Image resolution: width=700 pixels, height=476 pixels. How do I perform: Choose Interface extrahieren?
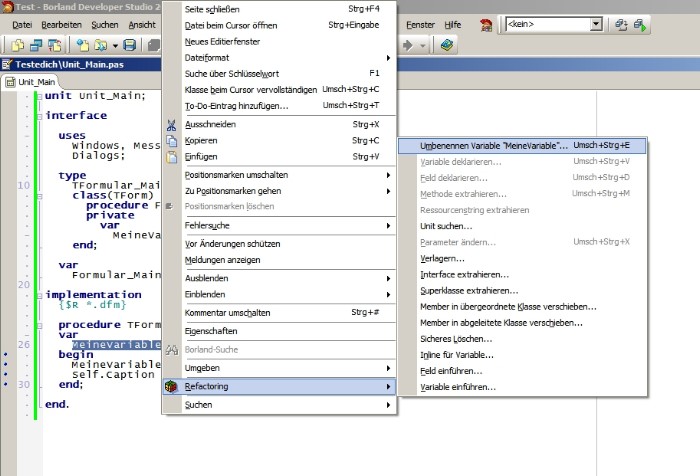pyautogui.click(x=522, y=275)
